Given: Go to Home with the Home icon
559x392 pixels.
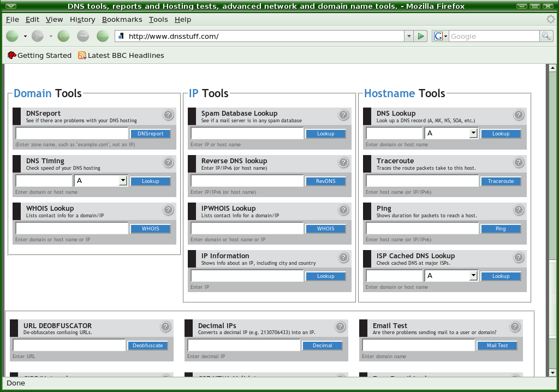Looking at the screenshot, I should pos(103,36).
